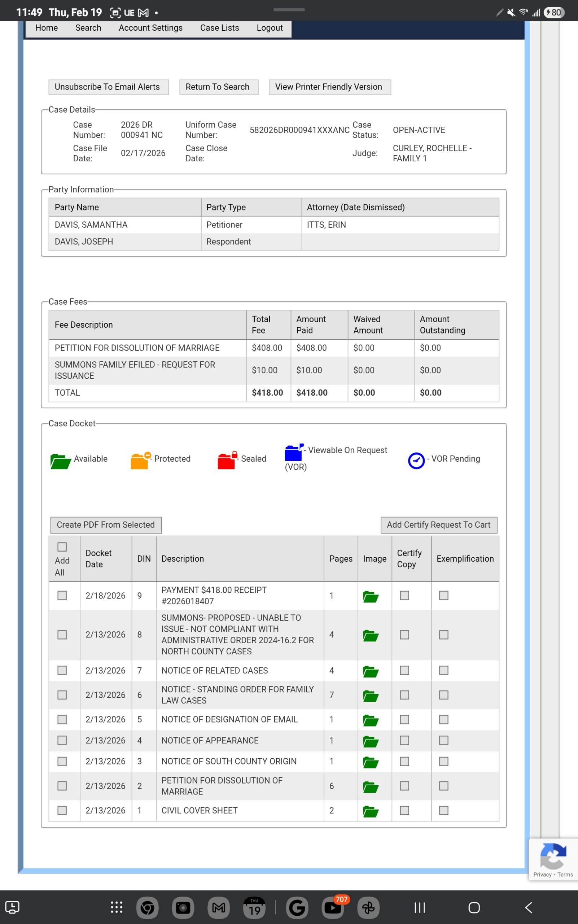
Task: Open Notice of Designation of Email image
Action: point(370,720)
